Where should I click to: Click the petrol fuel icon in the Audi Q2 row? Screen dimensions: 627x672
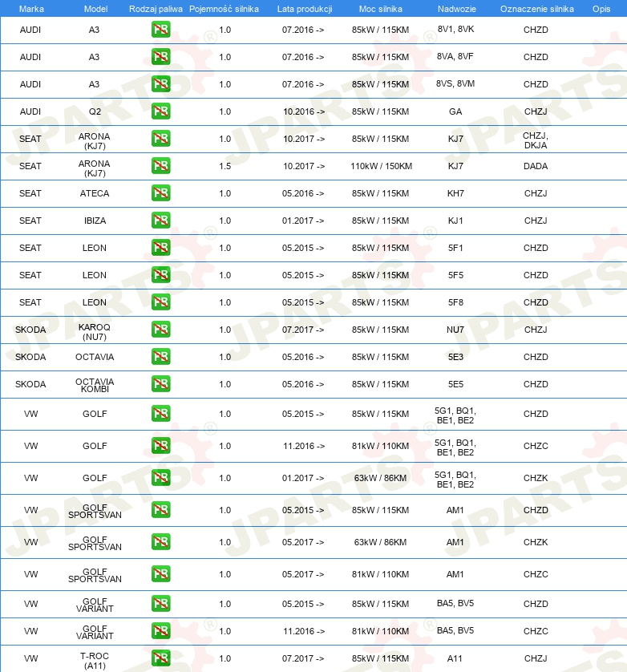160,111
